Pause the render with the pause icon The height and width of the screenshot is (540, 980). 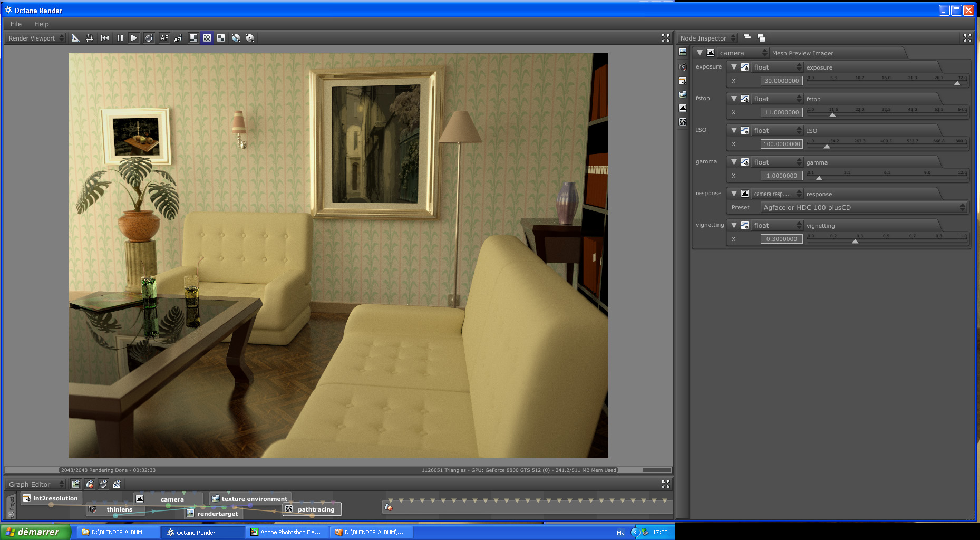120,38
